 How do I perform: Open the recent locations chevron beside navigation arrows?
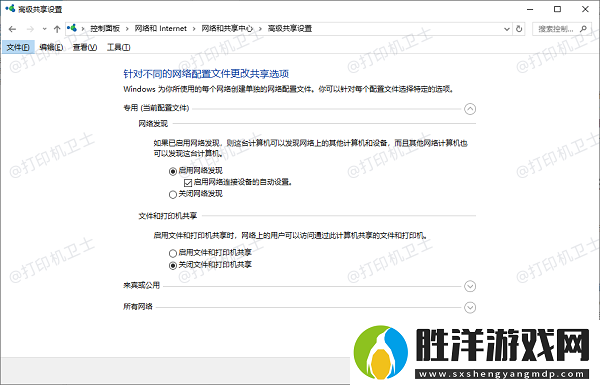[44, 29]
